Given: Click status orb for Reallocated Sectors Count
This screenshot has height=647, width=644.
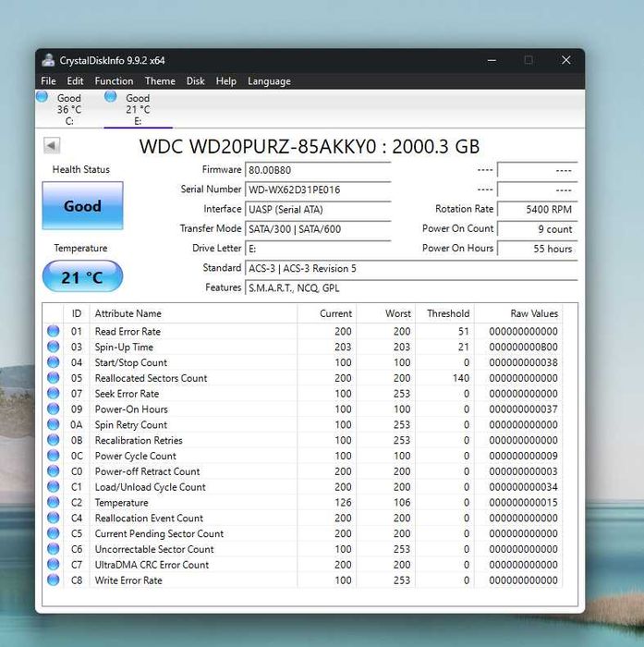Looking at the screenshot, I should pos(54,377).
